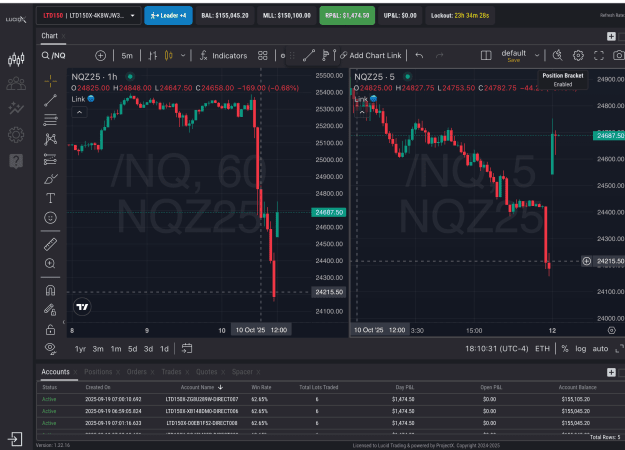
Task: Change the 5m timeframe interval
Action: (x=127, y=55)
